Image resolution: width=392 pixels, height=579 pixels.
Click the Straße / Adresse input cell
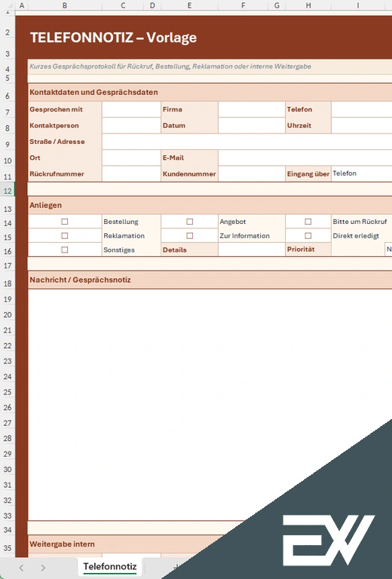[x=247, y=142]
